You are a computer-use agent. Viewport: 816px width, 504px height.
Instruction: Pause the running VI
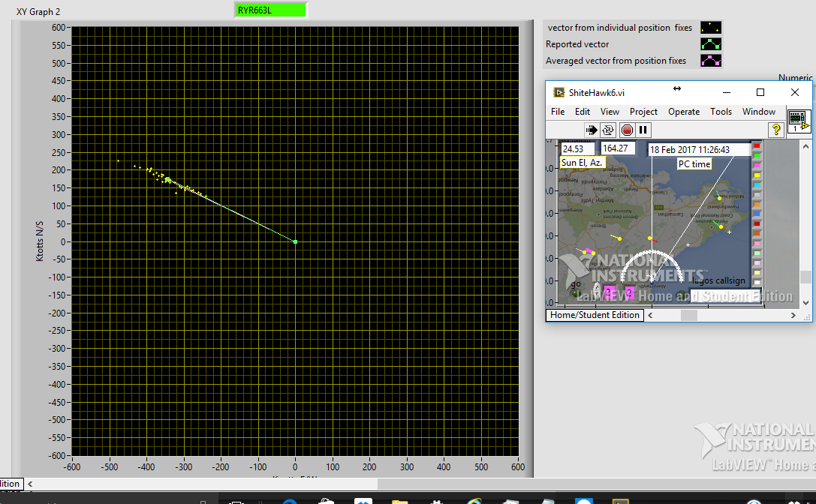[x=643, y=130]
